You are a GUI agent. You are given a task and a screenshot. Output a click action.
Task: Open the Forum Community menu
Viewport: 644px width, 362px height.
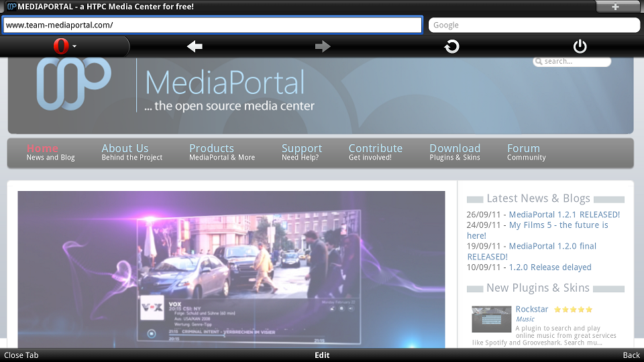pos(526,152)
